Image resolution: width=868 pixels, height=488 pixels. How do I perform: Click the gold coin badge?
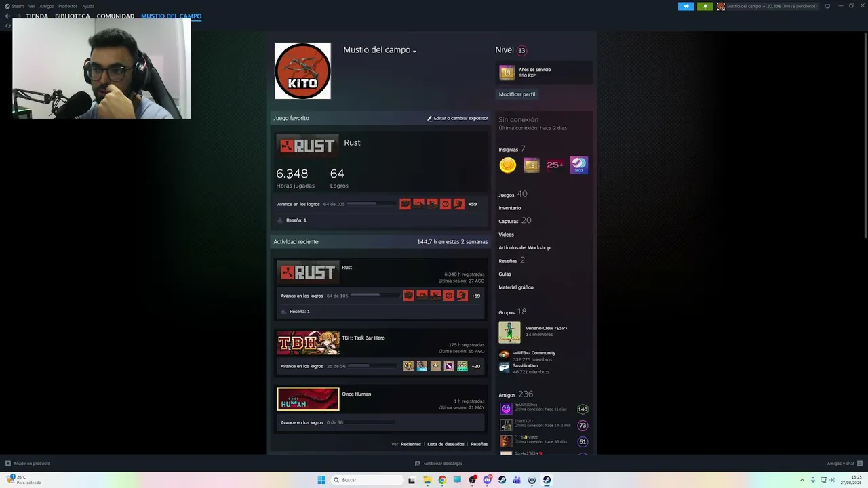pos(508,165)
